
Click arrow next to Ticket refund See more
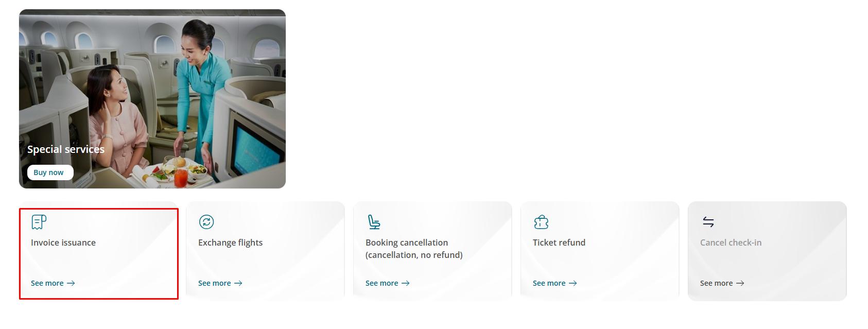coord(573,283)
